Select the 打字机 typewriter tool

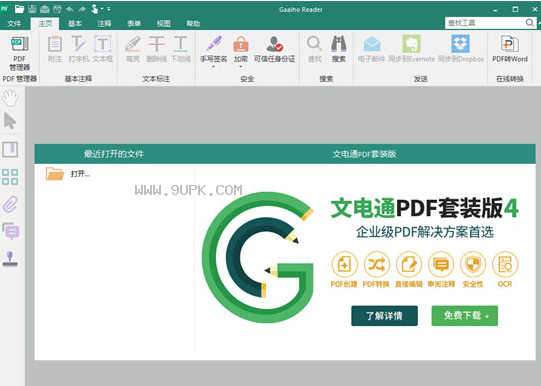pyautogui.click(x=78, y=49)
